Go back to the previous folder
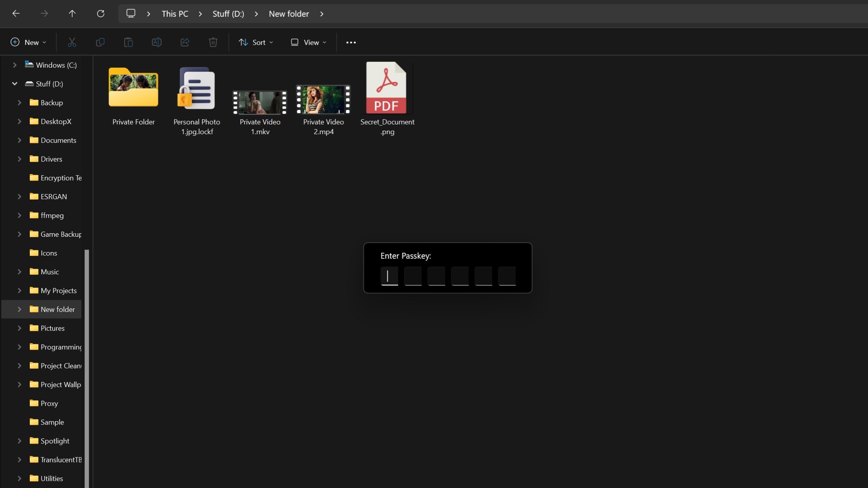Image resolution: width=868 pixels, height=488 pixels. pyautogui.click(x=16, y=13)
